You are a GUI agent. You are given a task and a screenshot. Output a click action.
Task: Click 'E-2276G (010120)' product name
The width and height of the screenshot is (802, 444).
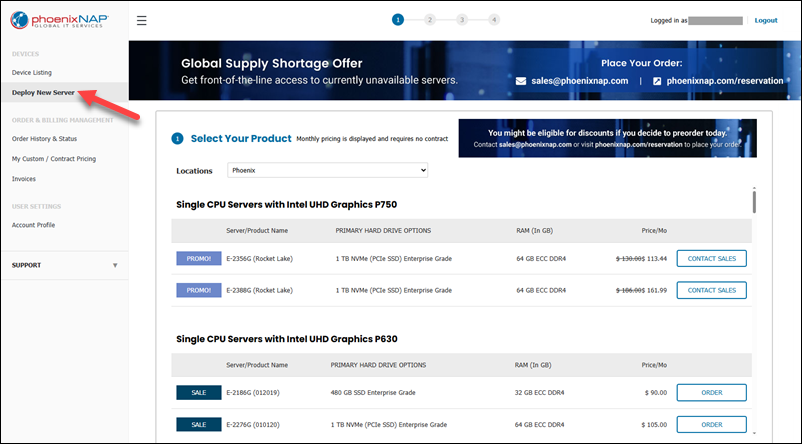click(253, 425)
